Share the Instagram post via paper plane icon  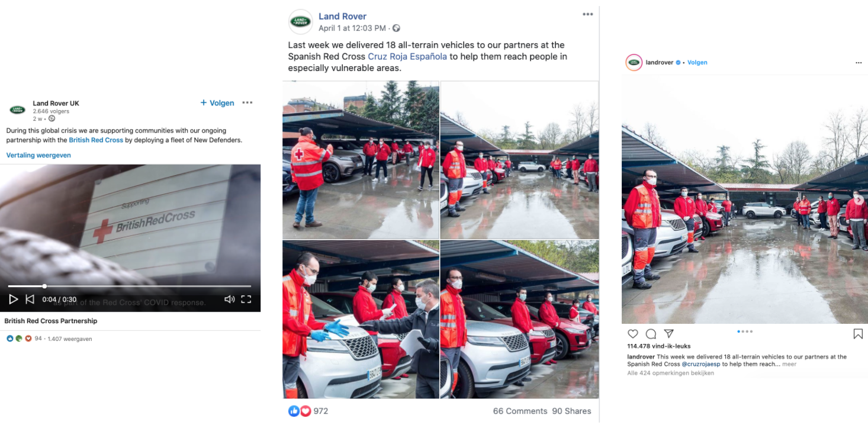coord(668,334)
